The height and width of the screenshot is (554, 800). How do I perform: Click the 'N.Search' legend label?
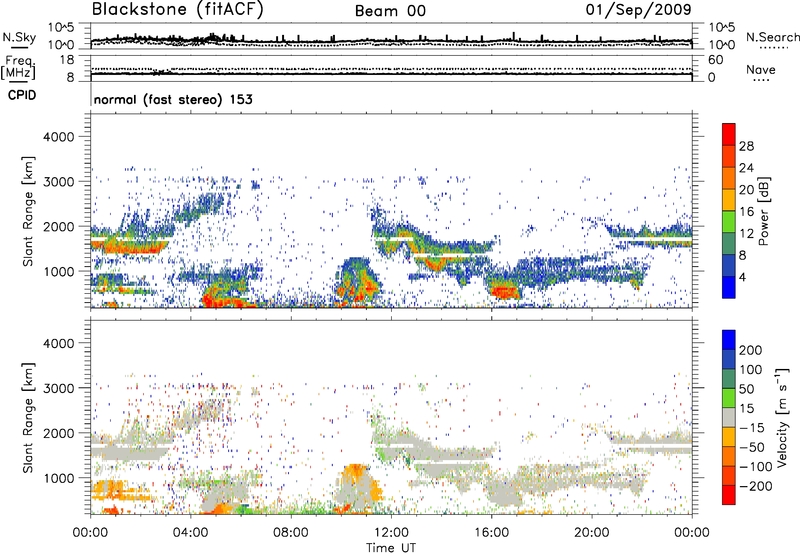pos(772,37)
